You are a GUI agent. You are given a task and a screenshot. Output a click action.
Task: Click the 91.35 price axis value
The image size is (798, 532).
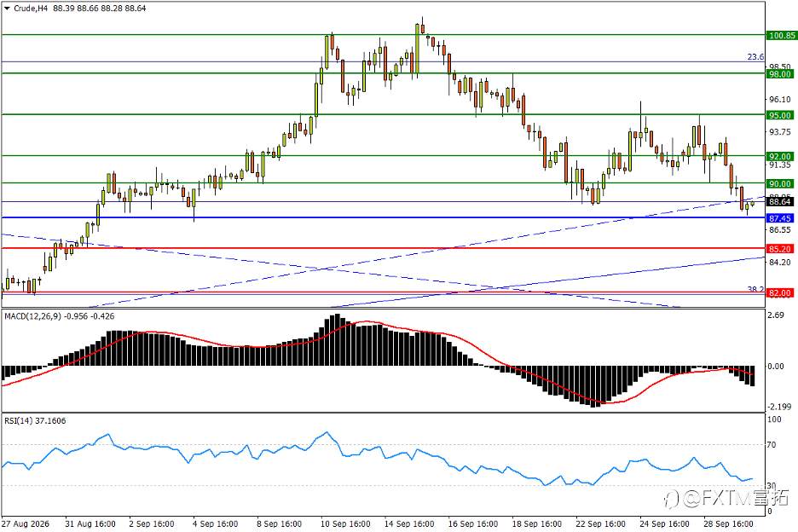point(780,165)
